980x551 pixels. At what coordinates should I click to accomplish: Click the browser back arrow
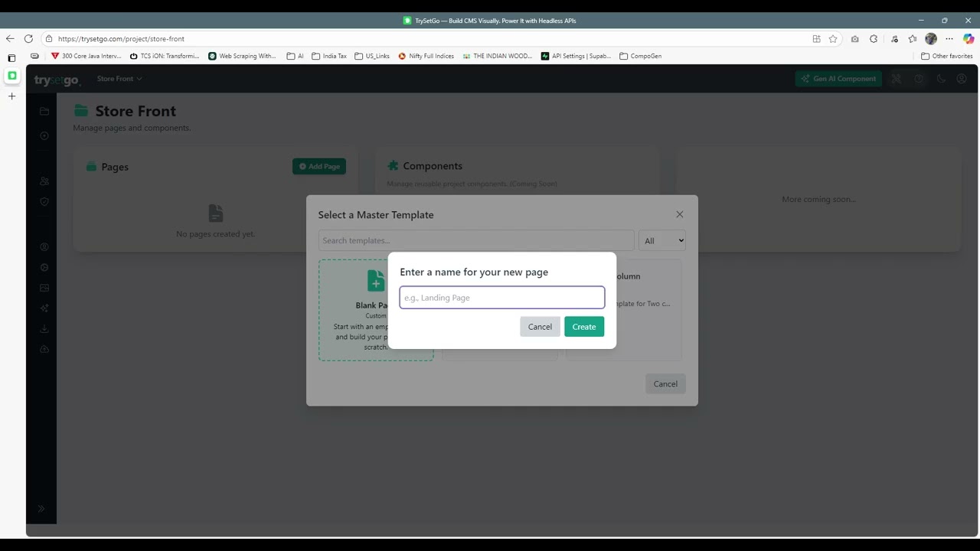click(10, 38)
